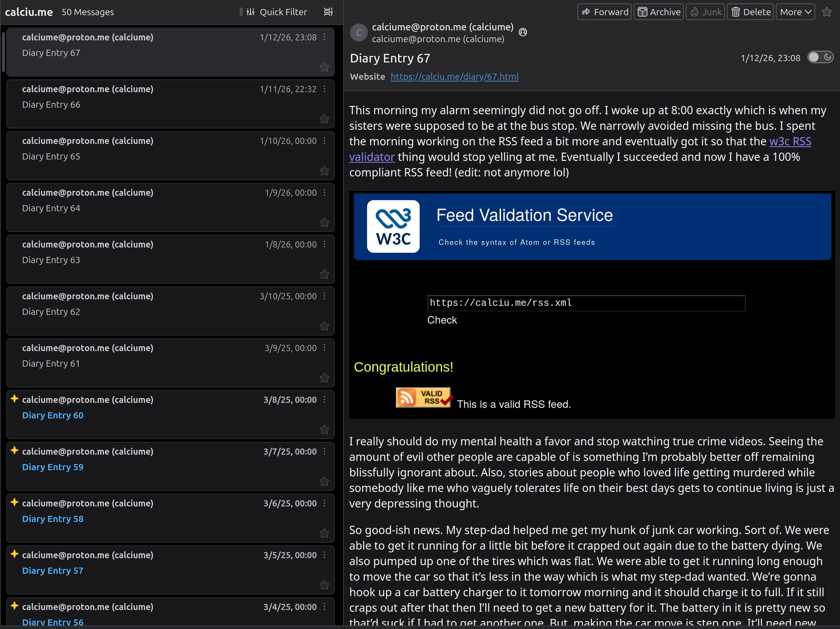840x629 pixels.
Task: Mark the open message as Junk
Action: pyautogui.click(x=705, y=12)
